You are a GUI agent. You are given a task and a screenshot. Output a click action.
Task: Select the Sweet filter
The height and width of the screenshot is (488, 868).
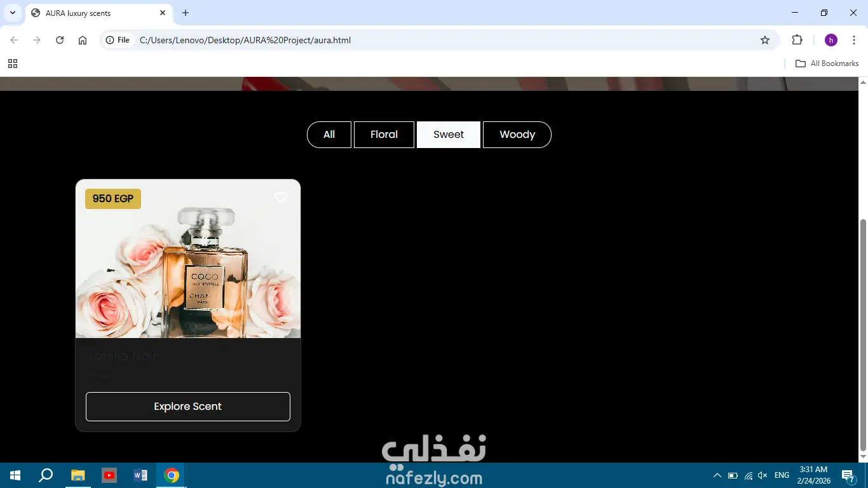click(x=449, y=135)
